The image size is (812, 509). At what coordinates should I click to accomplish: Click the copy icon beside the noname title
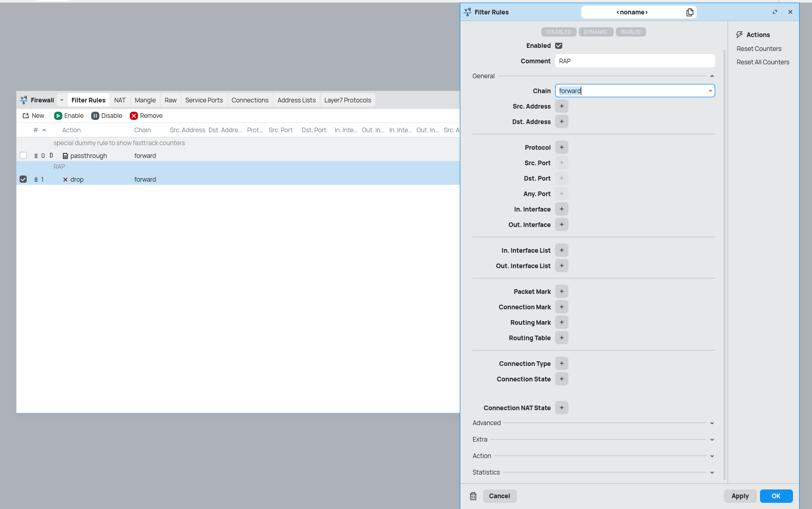(x=689, y=12)
